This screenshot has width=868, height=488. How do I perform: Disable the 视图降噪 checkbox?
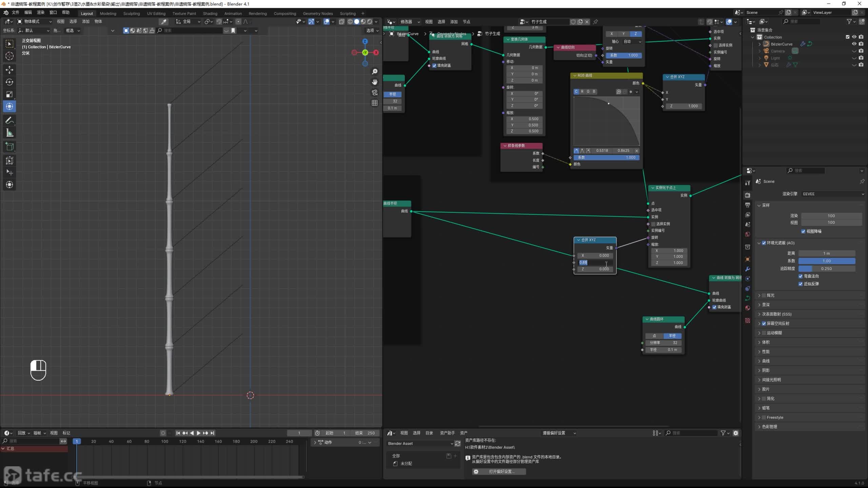(x=803, y=231)
